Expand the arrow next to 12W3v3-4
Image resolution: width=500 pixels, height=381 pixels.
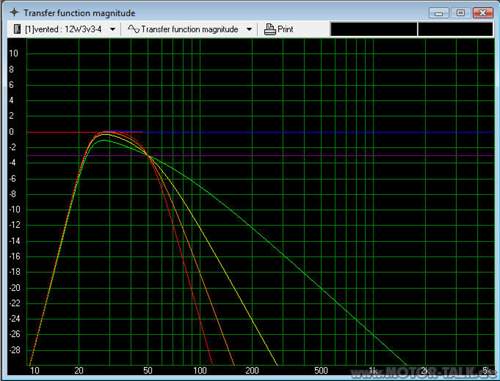113,29
